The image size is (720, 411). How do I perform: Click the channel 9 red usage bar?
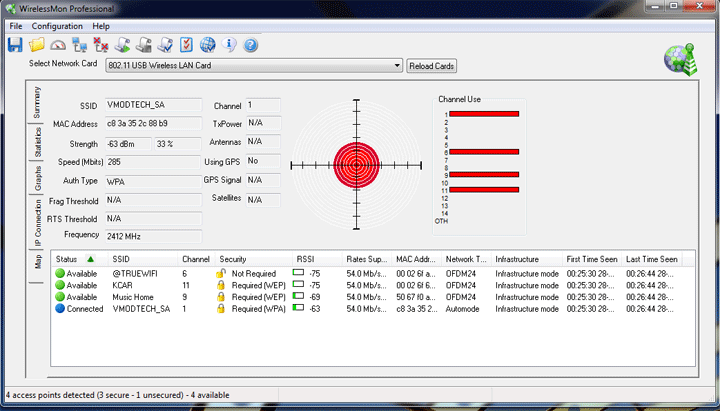point(484,175)
